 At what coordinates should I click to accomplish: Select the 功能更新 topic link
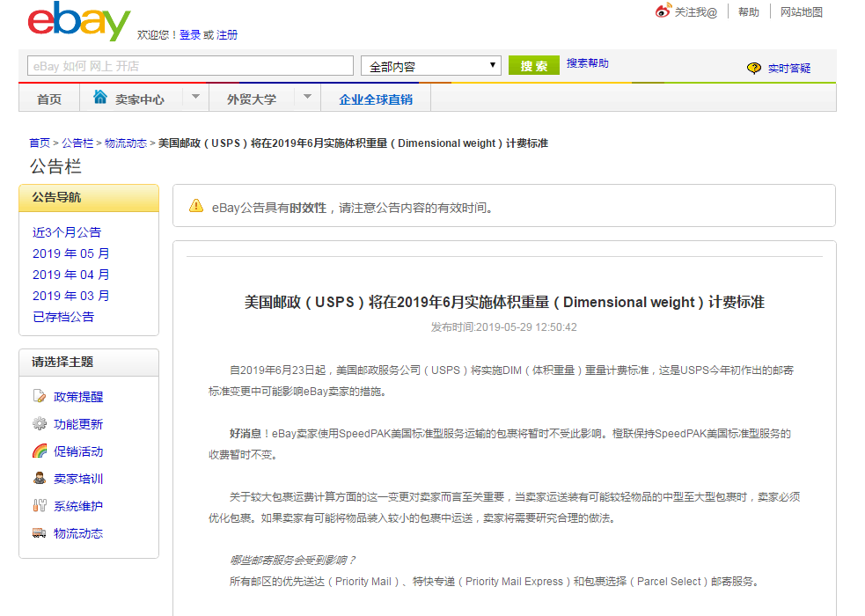pos(78,424)
